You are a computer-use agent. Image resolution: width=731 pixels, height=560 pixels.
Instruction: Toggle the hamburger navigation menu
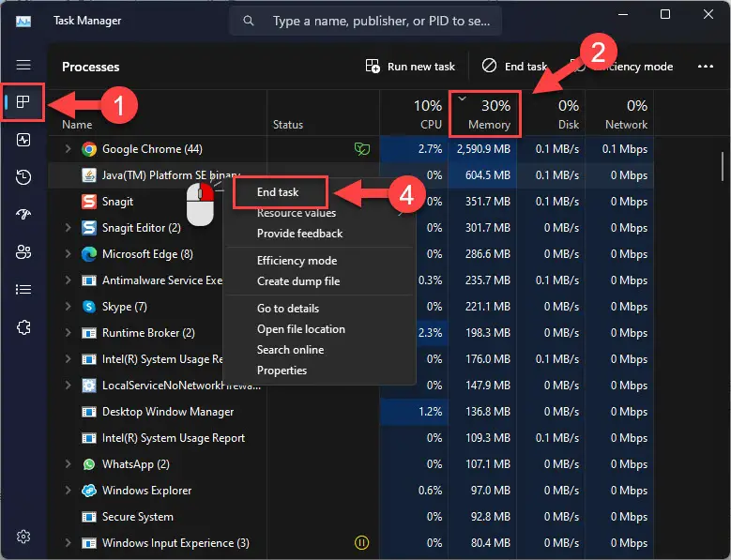point(23,65)
